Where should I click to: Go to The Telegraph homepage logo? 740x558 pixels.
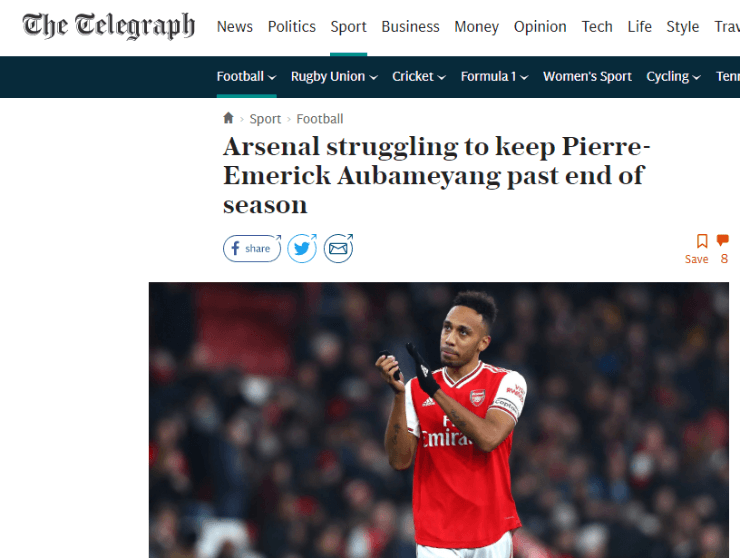click(x=109, y=26)
